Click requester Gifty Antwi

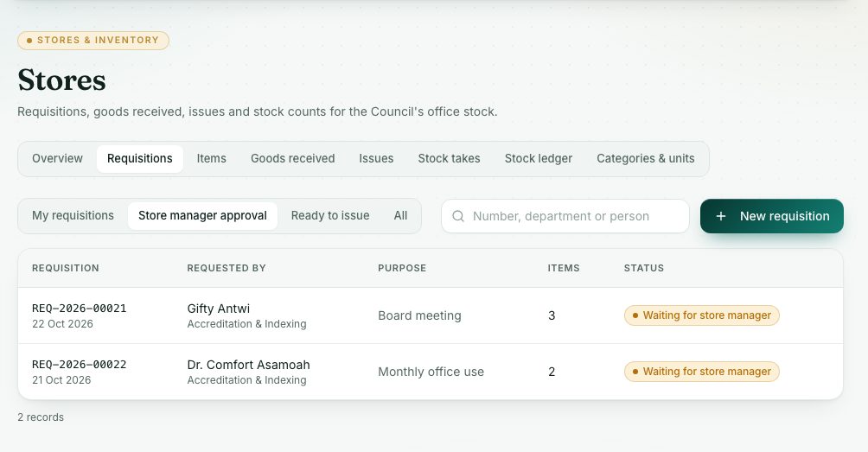click(219, 309)
